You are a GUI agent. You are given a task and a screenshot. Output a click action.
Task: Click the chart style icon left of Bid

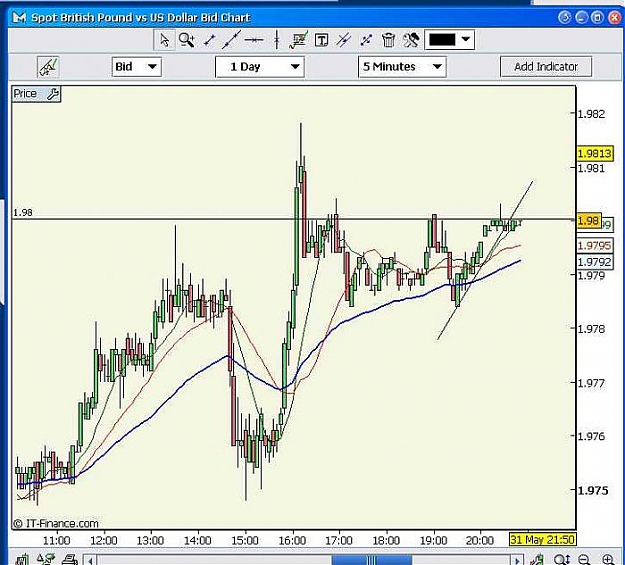pos(48,67)
